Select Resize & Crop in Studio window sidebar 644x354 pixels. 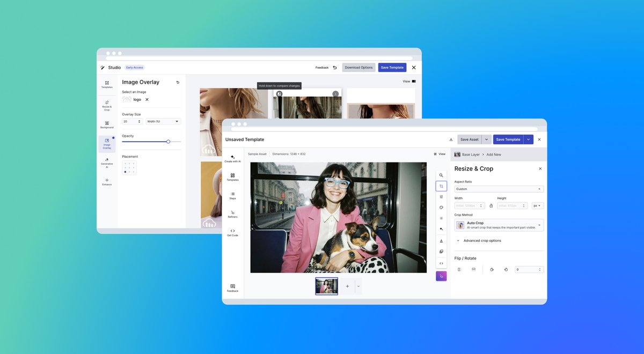pos(107,105)
